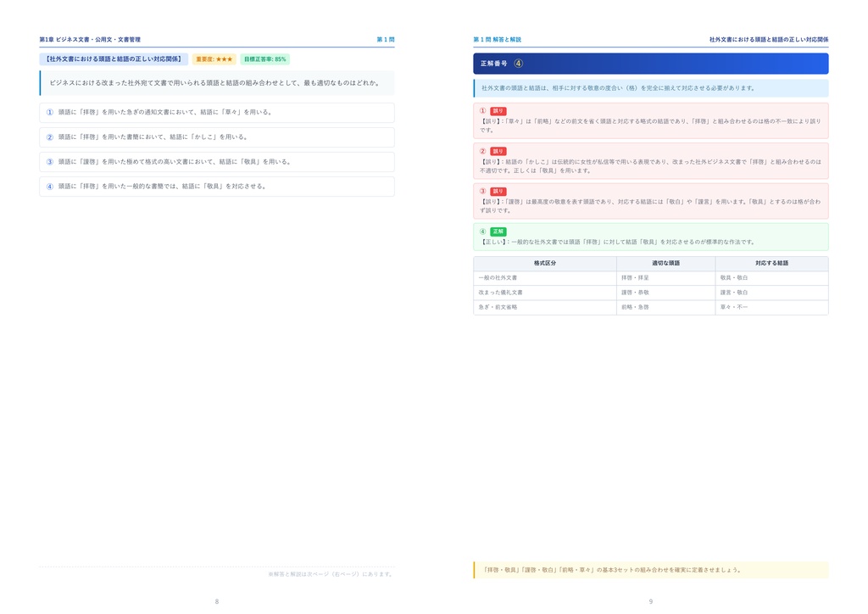
Task: Click the '敬具・敬白' table cell
Action: click(771, 278)
